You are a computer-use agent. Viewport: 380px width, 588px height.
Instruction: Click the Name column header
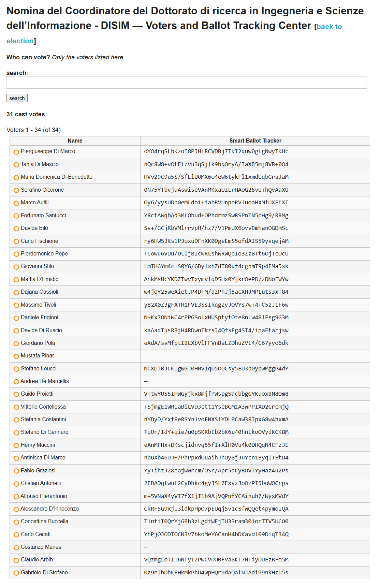[x=75, y=141]
